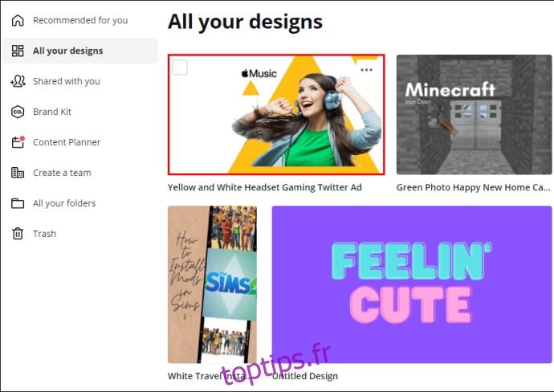Open the Sims 4 mods design thumbnail
Screen dimensions: 554x392
[x=212, y=284]
